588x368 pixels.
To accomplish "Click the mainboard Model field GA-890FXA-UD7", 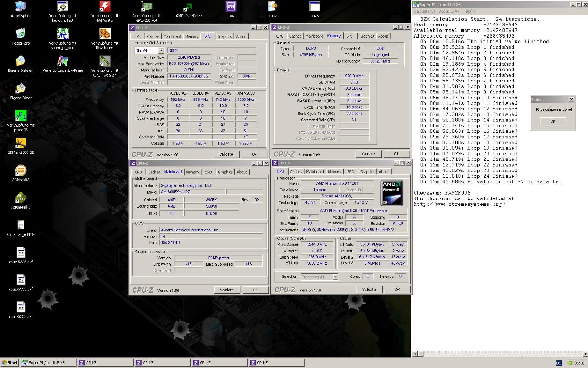I will 193,192.
